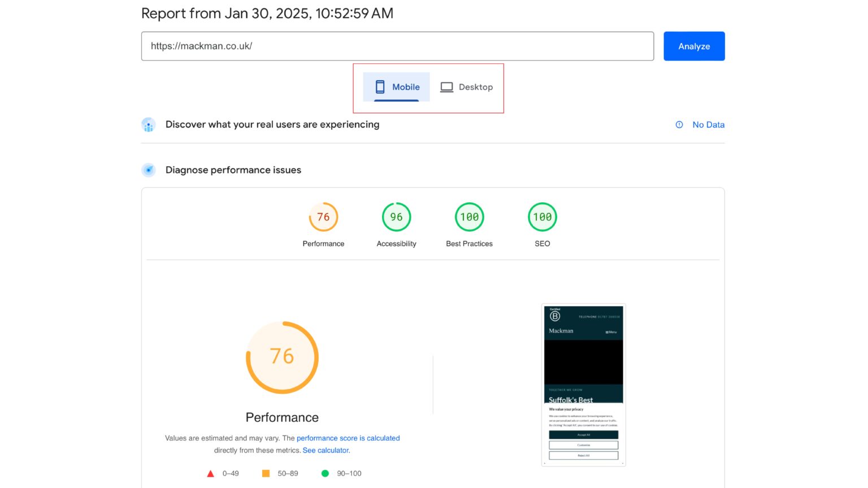Click the performance score is calculated link
This screenshot has height=488, width=868.
point(348,438)
